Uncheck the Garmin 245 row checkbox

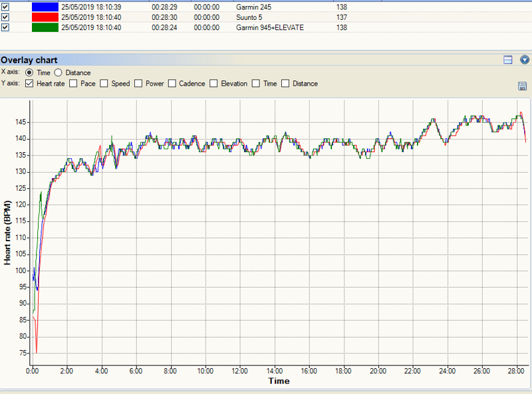pyautogui.click(x=5, y=7)
